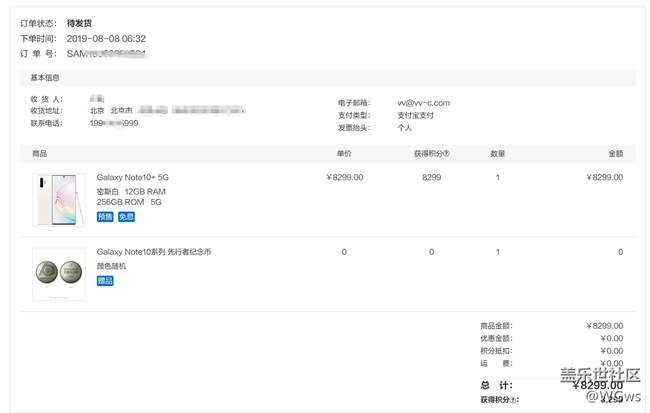Click the 颜色随机 description text
Screen dimensions: 650x413
click(x=111, y=266)
